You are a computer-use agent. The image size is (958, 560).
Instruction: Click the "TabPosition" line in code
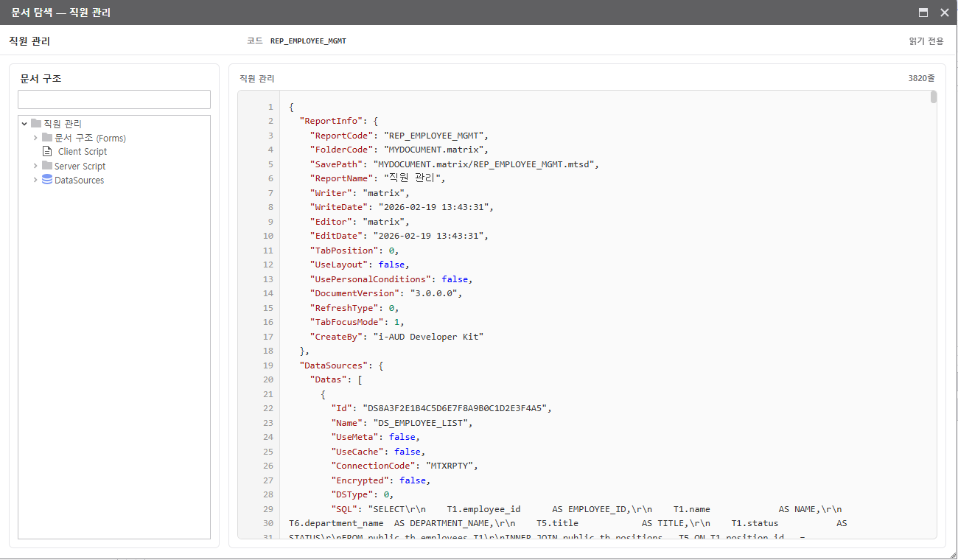(x=354, y=251)
